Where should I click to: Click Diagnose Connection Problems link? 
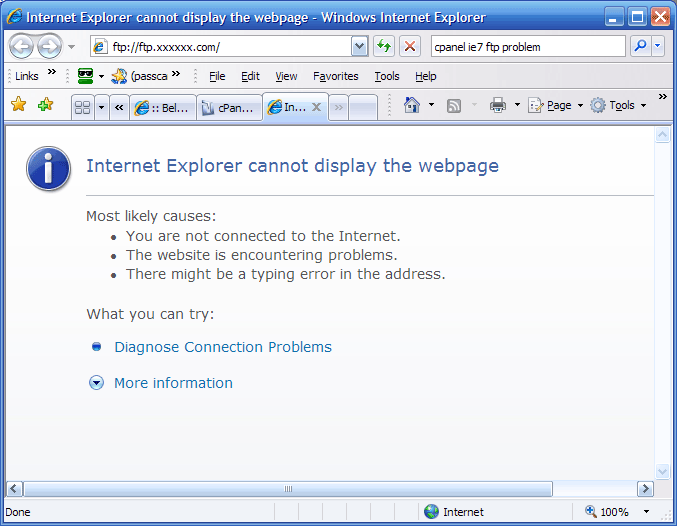pos(223,347)
